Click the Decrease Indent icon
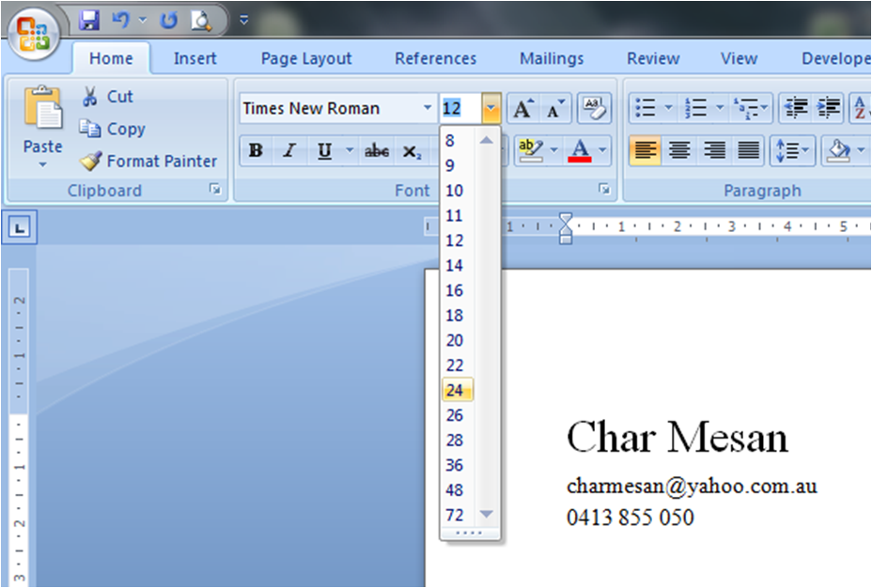 (x=795, y=107)
